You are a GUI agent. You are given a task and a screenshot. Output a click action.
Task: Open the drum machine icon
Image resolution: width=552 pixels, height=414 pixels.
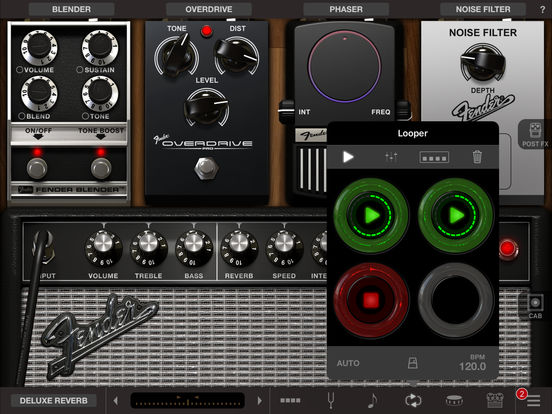454,401
